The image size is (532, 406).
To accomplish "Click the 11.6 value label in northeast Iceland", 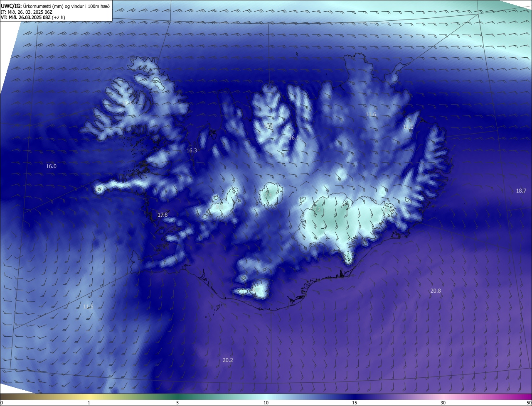I will 371,114.
